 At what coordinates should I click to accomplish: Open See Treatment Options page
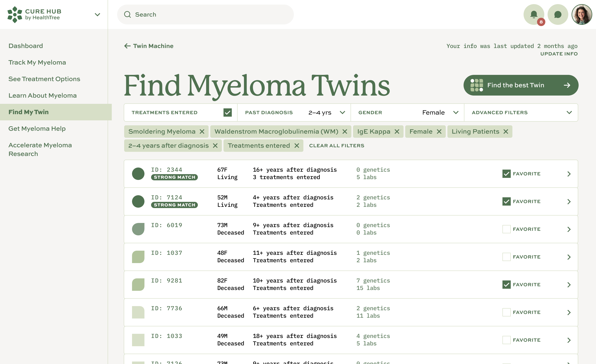(x=44, y=79)
